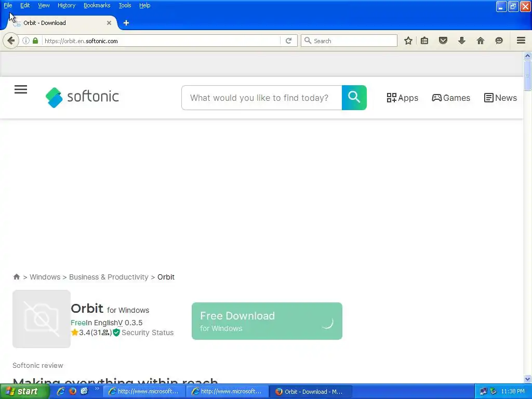The width and height of the screenshot is (532, 399).
Task: Click the green Security Status shield icon
Action: (116, 332)
